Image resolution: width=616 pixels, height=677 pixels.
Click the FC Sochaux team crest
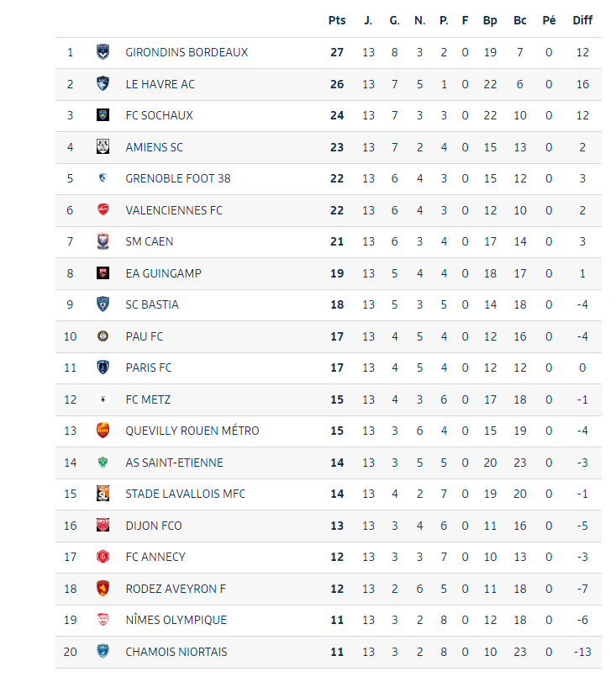[x=103, y=115]
